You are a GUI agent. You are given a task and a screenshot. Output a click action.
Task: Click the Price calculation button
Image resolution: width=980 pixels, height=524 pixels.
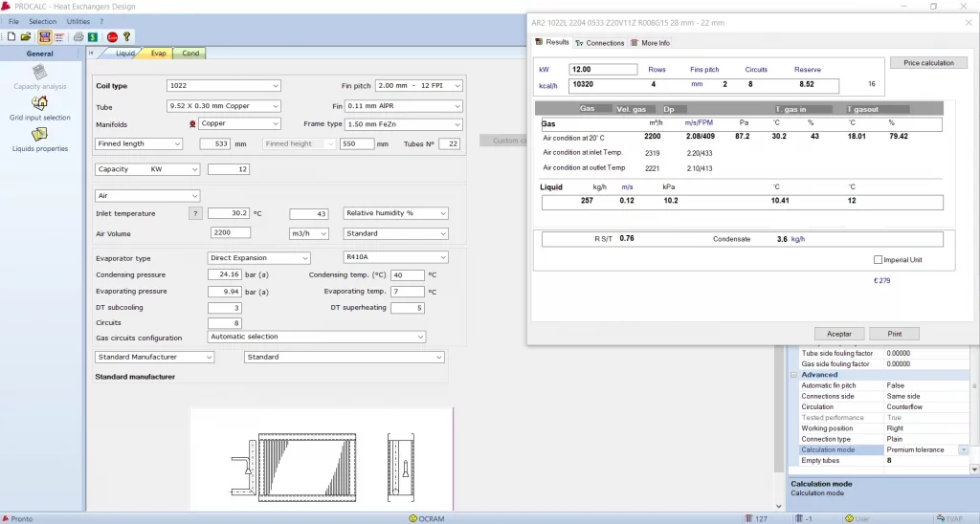pyautogui.click(x=928, y=63)
